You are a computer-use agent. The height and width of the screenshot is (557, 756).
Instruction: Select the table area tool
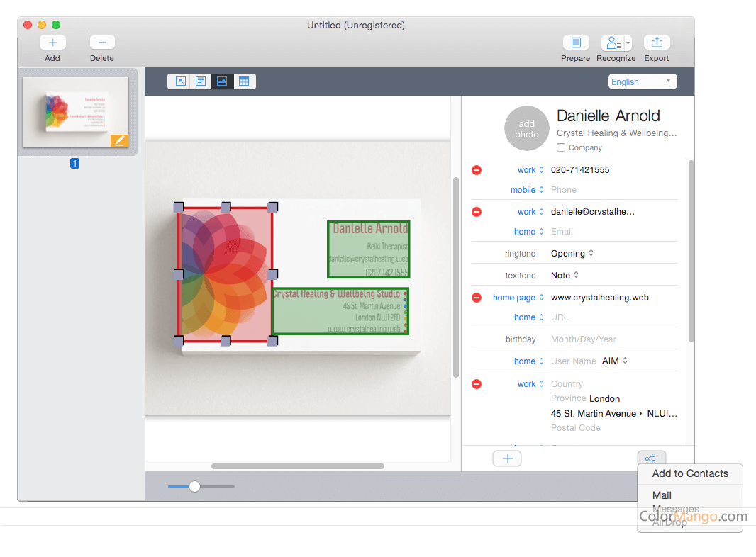244,81
